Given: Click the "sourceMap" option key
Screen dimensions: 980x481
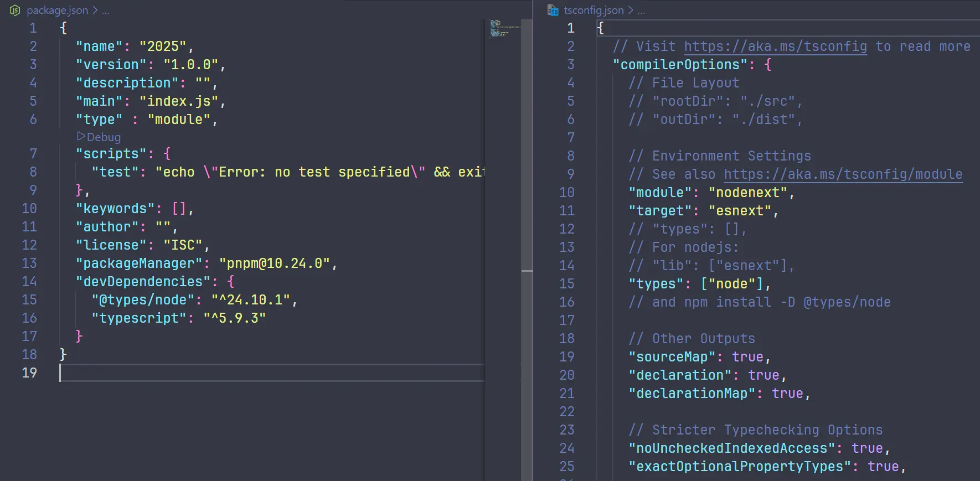Looking at the screenshot, I should pos(672,357).
